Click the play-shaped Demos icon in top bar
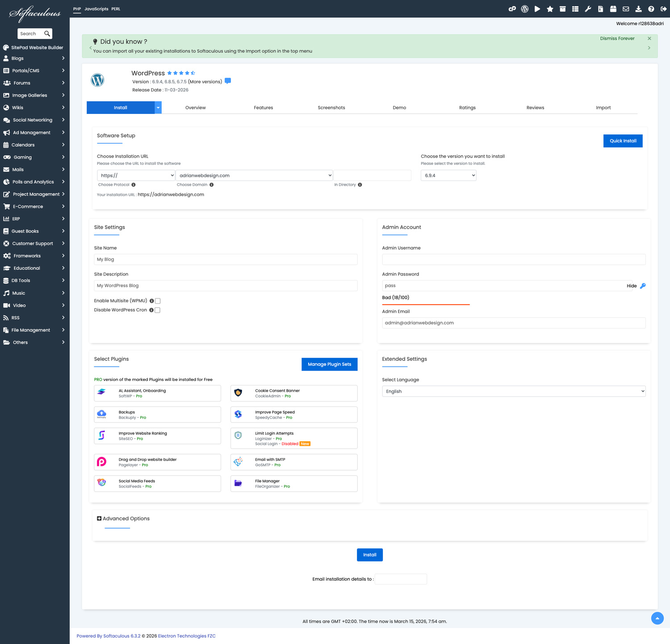Image resolution: width=670 pixels, height=644 pixels. coord(537,9)
